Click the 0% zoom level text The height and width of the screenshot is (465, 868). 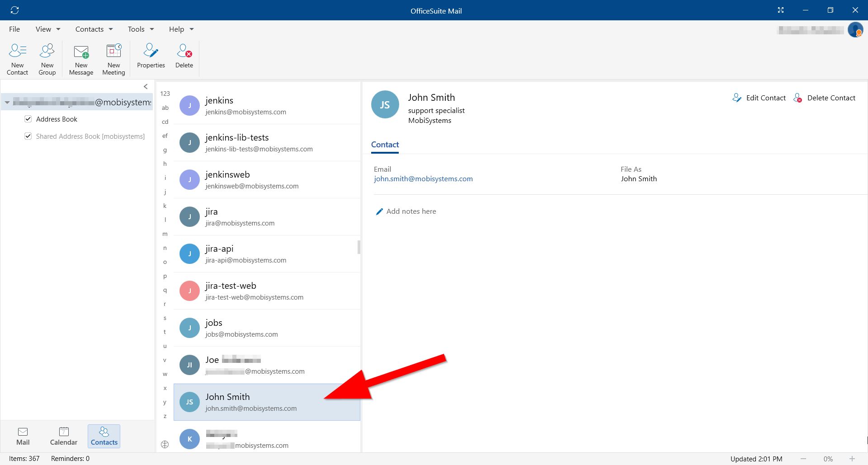click(828, 459)
